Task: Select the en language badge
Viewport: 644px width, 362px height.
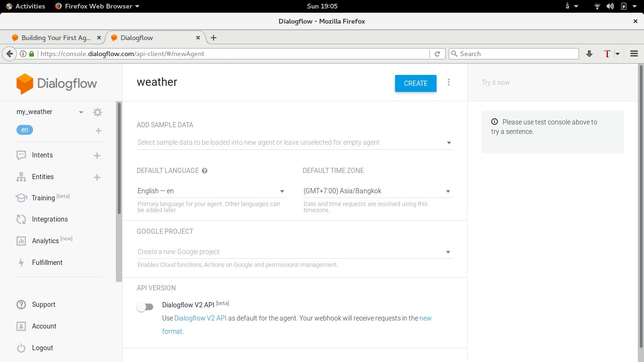Action: click(25, 130)
